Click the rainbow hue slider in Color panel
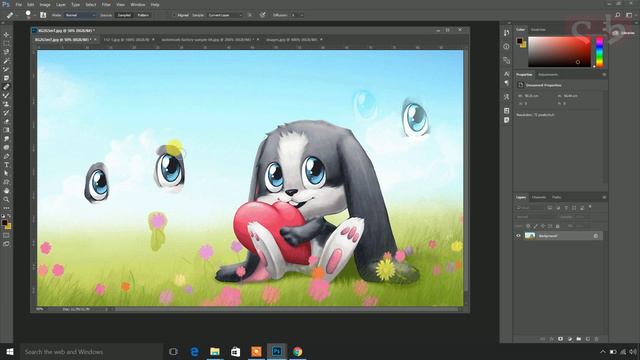The image size is (640, 360). click(599, 52)
